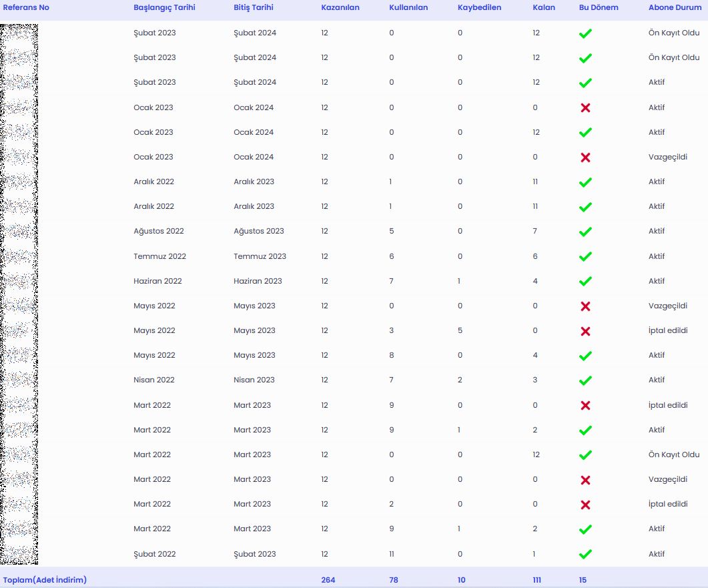Click the Temmuz 2022 start date cell
This screenshot has width=708, height=588.
pos(159,256)
